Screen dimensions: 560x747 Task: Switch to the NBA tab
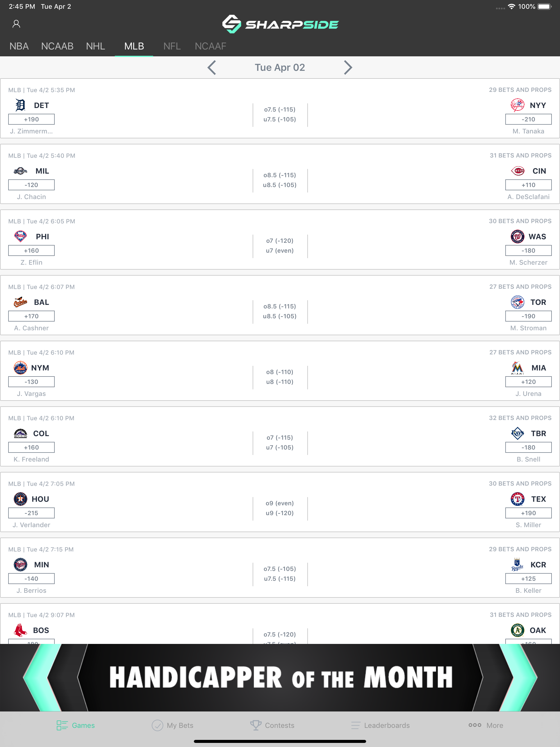click(19, 46)
